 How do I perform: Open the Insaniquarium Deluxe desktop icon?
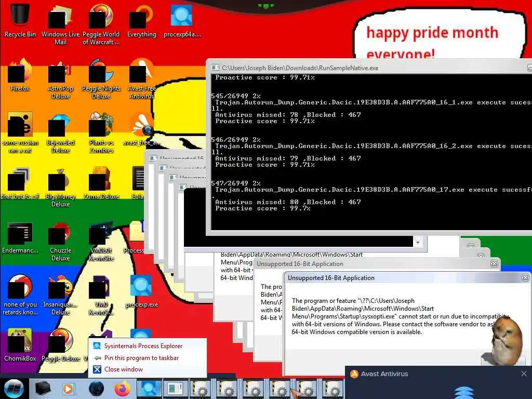click(x=60, y=295)
